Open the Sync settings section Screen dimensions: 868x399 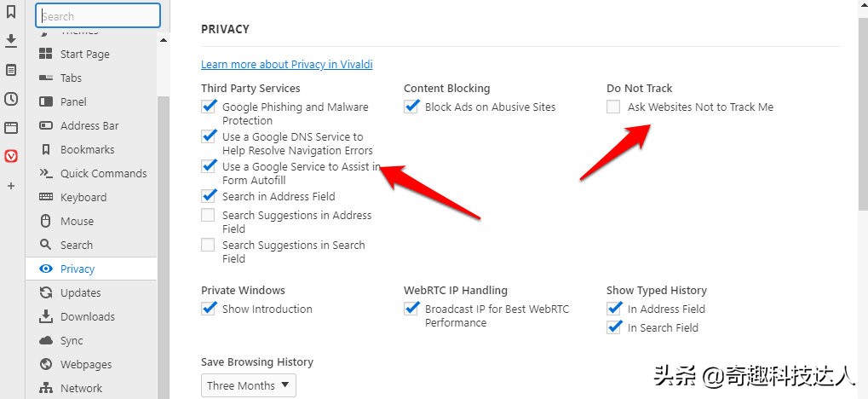(72, 340)
